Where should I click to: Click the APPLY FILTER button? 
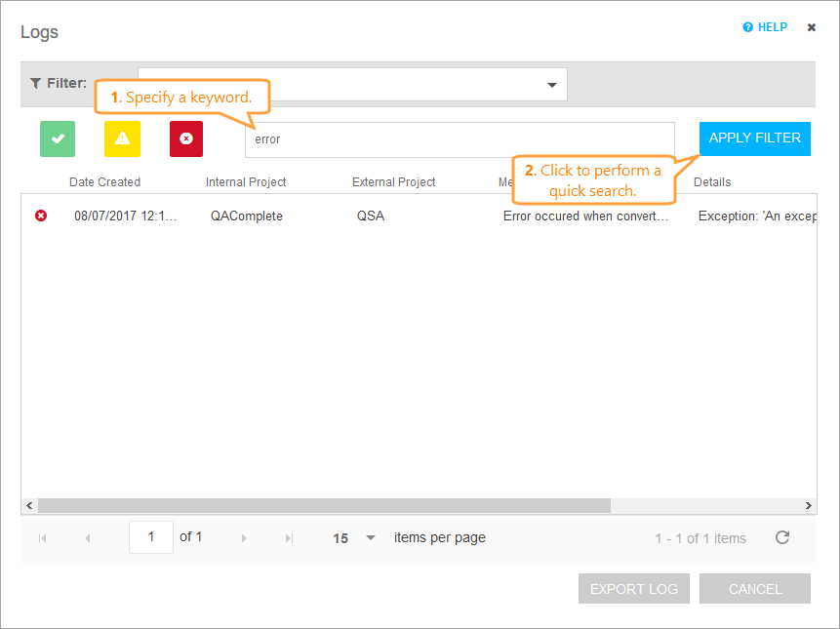[x=754, y=138]
